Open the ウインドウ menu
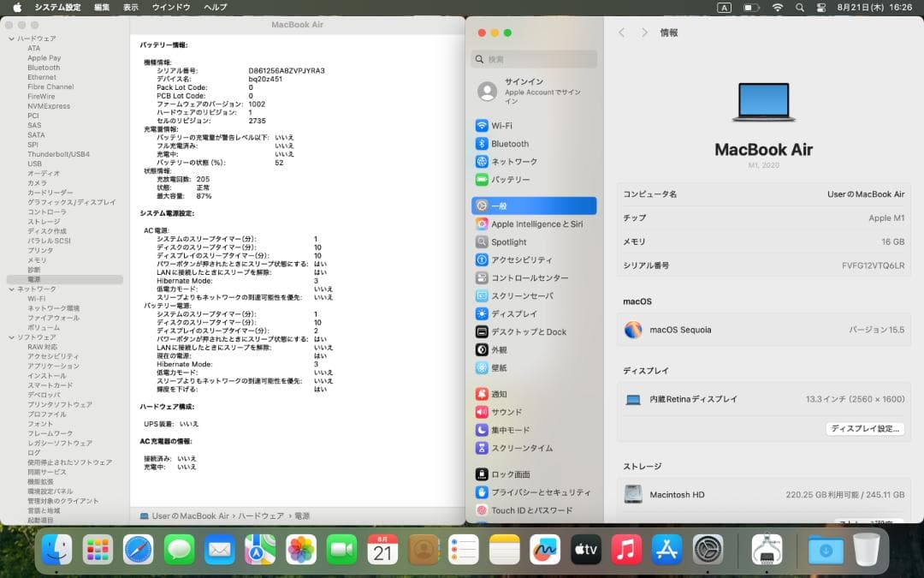The height and width of the screenshot is (578, 924). [x=171, y=7]
